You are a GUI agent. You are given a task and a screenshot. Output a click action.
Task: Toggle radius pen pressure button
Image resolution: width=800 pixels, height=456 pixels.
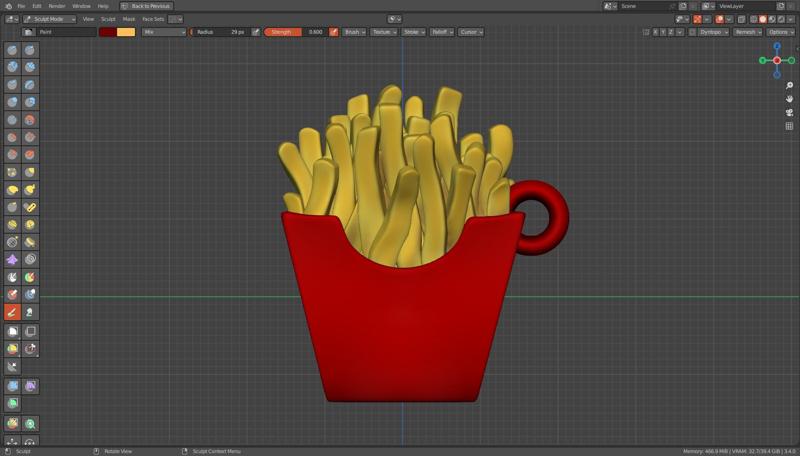[256, 32]
